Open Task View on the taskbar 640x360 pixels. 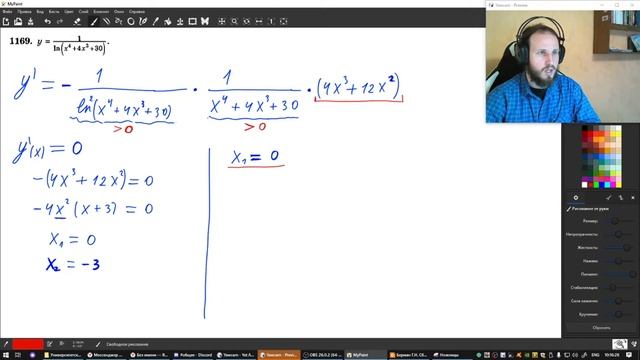[x=18, y=355]
